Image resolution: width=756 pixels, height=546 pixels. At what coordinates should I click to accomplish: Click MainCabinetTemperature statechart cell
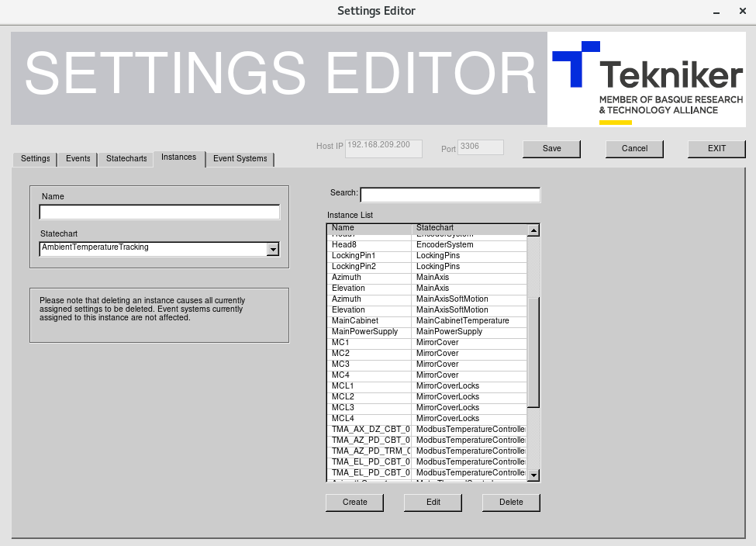(469, 321)
